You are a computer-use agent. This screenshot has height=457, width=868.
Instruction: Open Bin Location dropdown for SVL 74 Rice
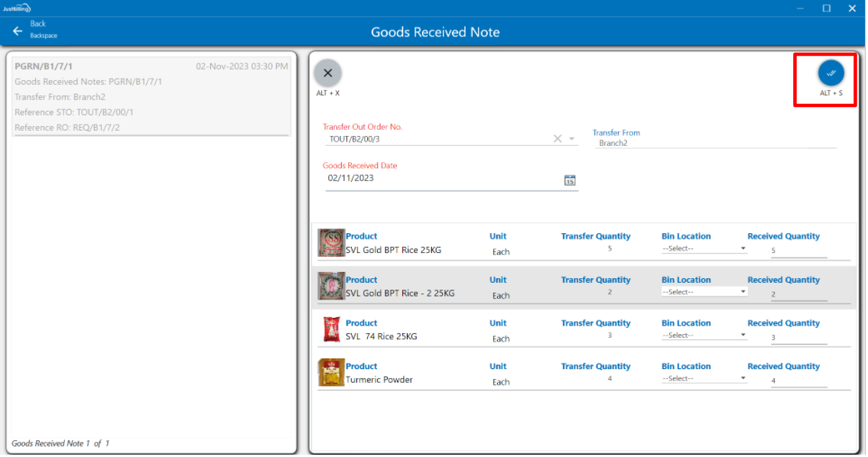click(x=704, y=335)
